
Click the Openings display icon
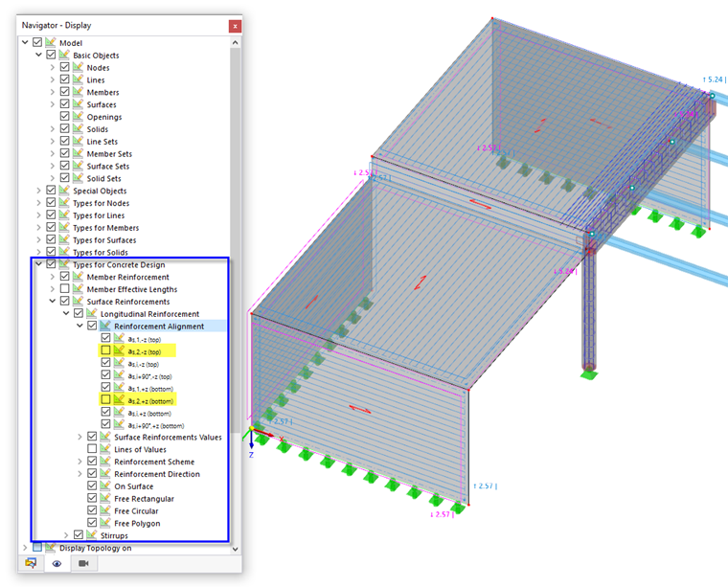pyautogui.click(x=78, y=117)
